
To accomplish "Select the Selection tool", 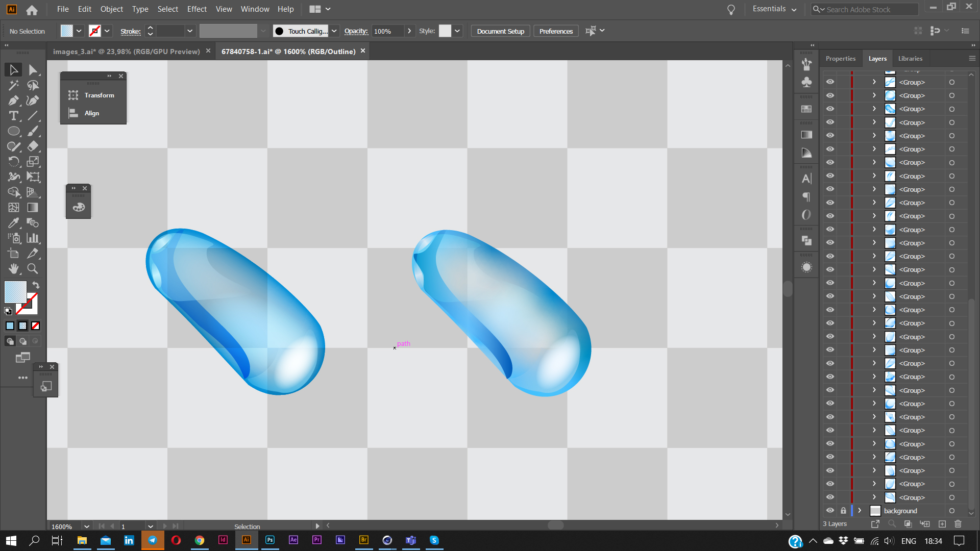I will pyautogui.click(x=13, y=70).
